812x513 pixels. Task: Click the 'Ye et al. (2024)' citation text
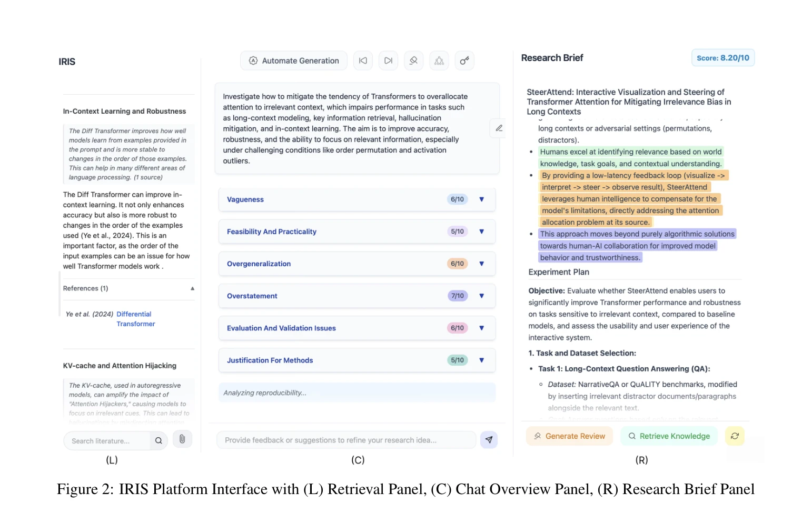[90, 314]
